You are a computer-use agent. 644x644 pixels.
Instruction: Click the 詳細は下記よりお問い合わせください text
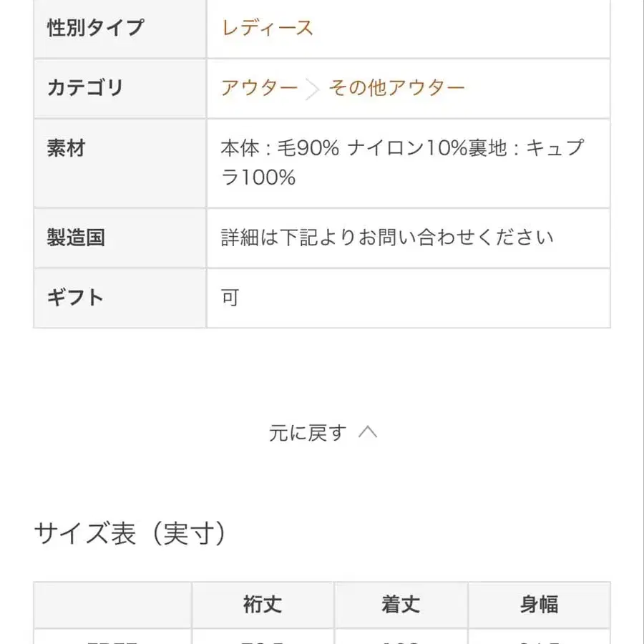[386, 238]
